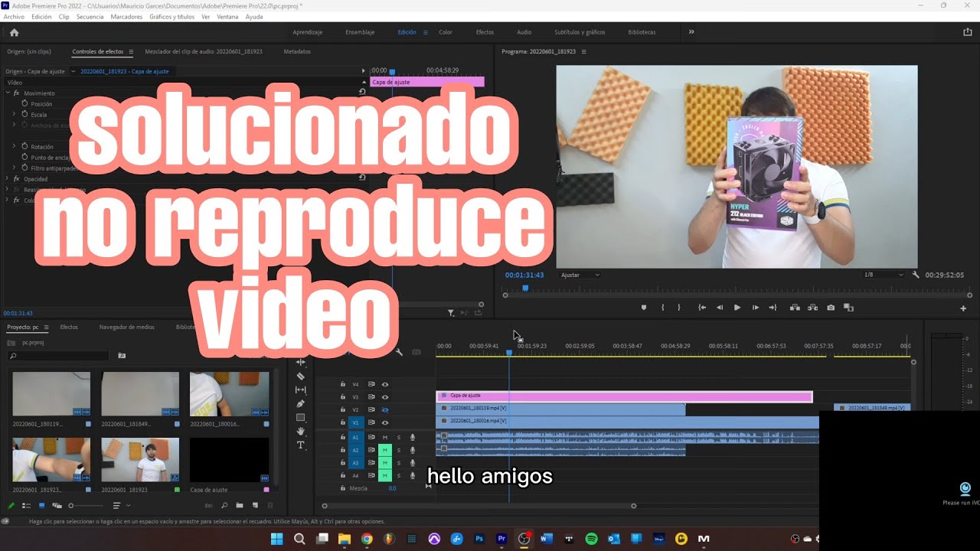Open Program monitor button editor plus
The width and height of the screenshot is (980, 551).
pos(963,308)
